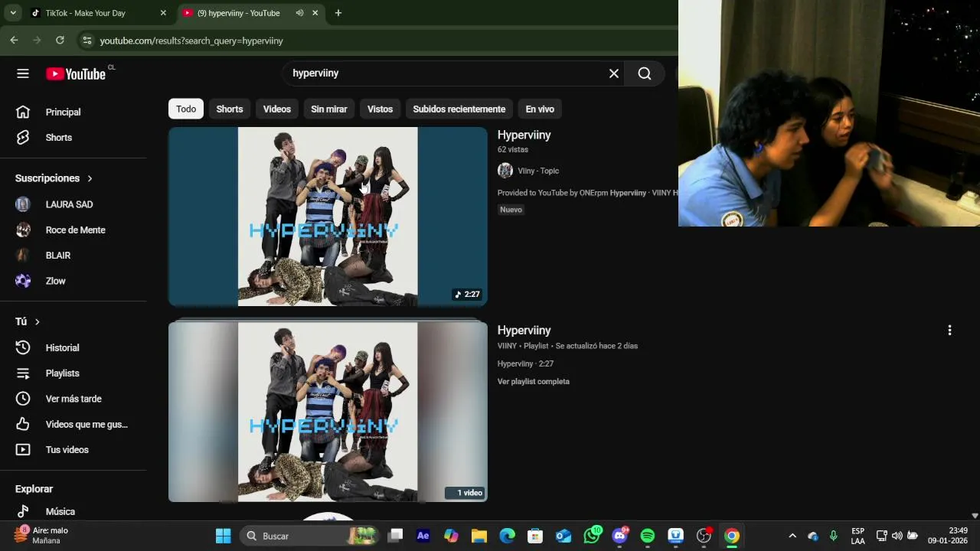
Task: Close the hyperviiny YouTube tab
Action: [315, 13]
